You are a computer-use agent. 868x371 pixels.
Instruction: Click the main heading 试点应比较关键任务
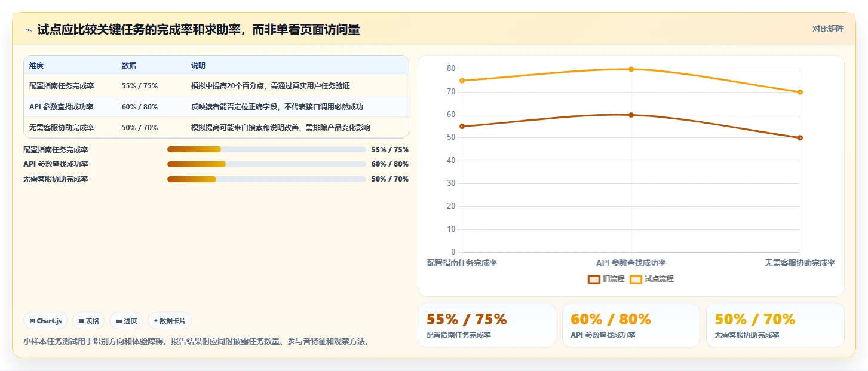198,29
